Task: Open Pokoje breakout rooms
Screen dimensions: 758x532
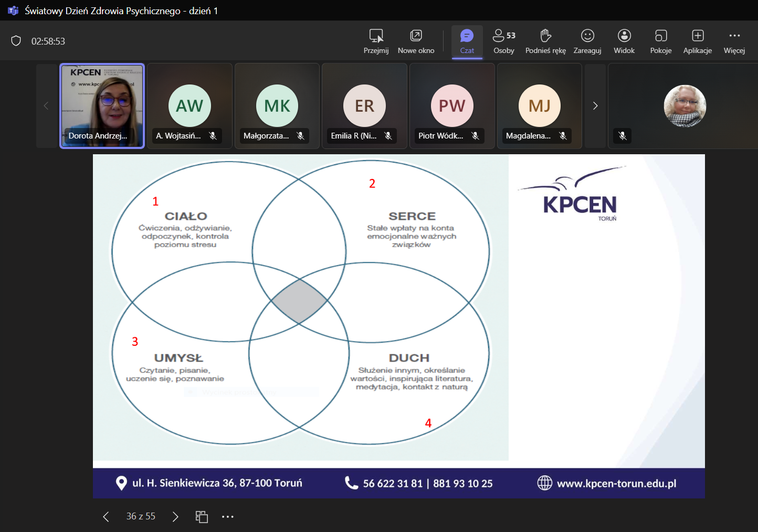Action: point(661,41)
